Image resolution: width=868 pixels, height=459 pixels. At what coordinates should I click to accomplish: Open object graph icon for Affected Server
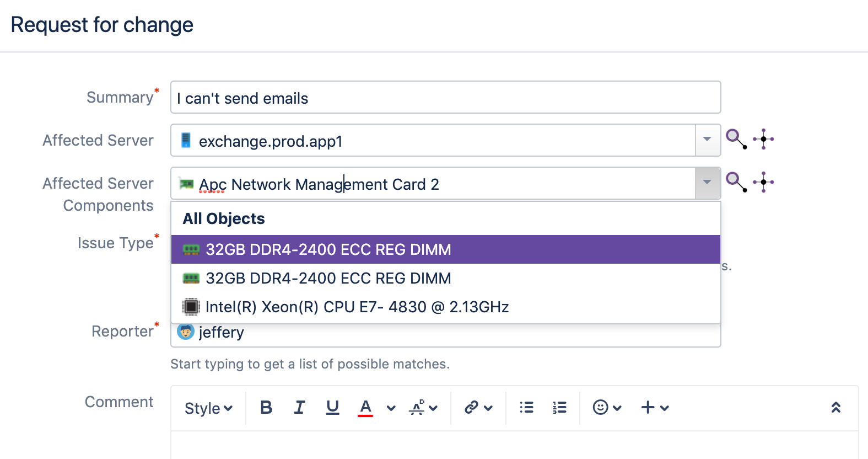tap(763, 139)
